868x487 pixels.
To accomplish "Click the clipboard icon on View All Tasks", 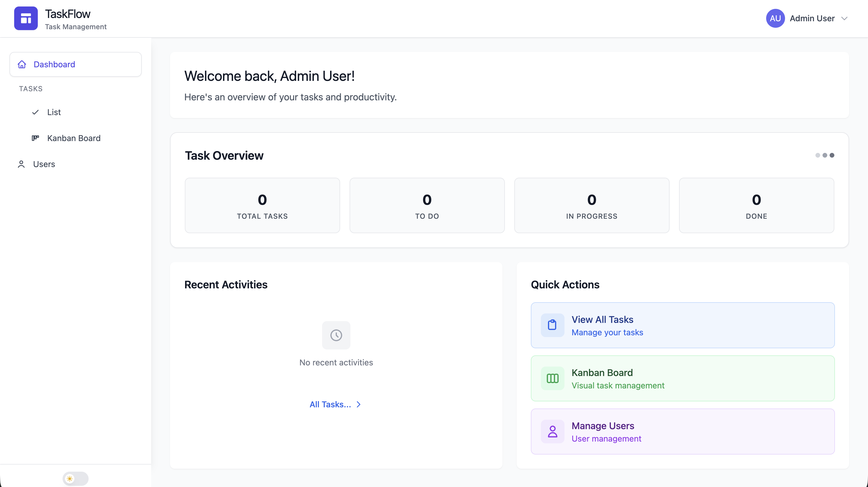I will 552,325.
